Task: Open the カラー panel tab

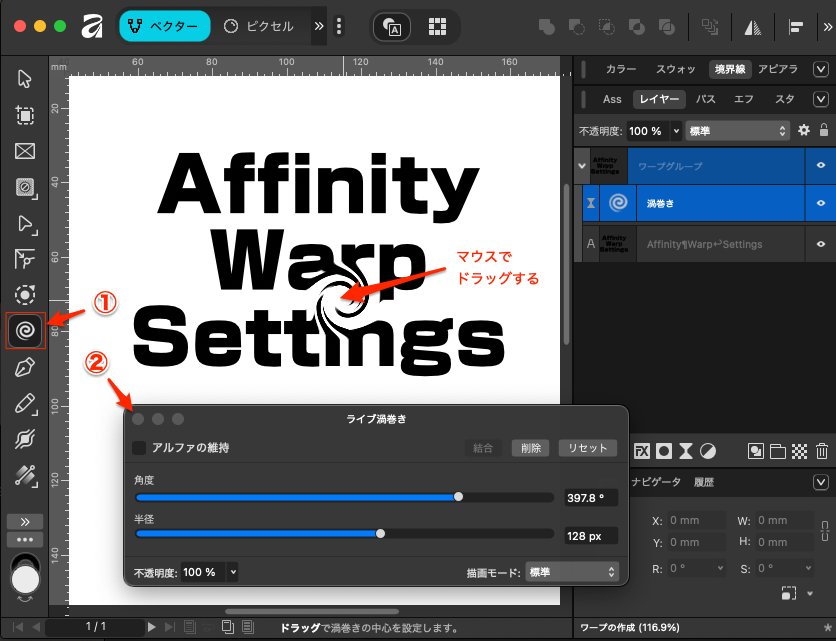Action: click(x=620, y=69)
